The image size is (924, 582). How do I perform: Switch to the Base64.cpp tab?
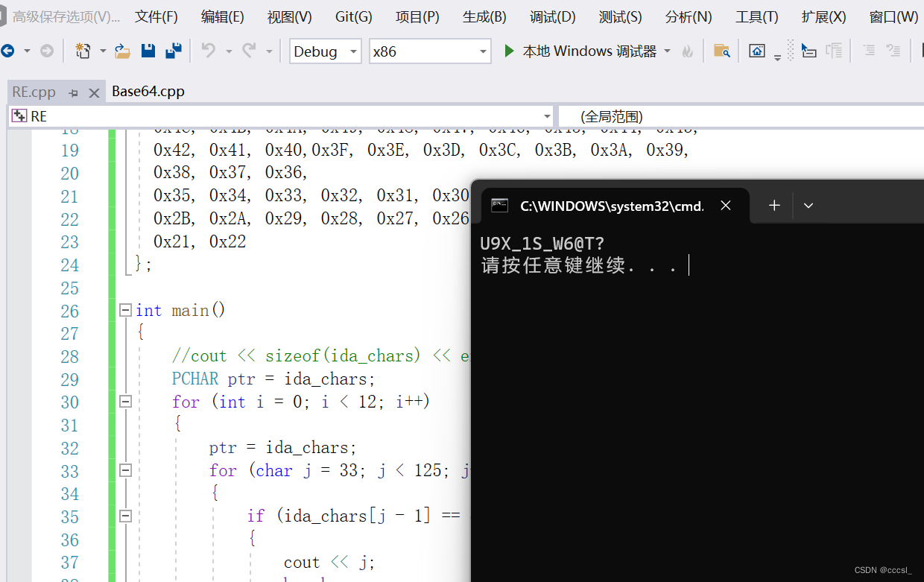pos(148,92)
